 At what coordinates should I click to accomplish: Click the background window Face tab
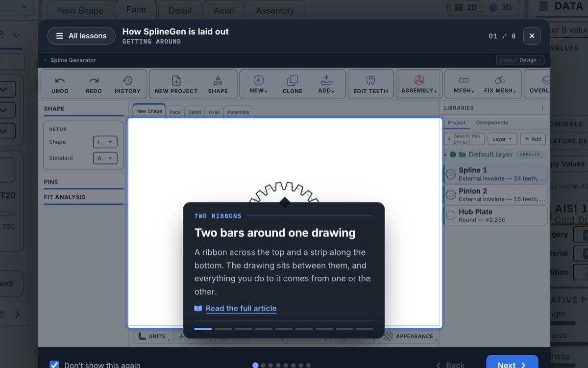(x=136, y=10)
